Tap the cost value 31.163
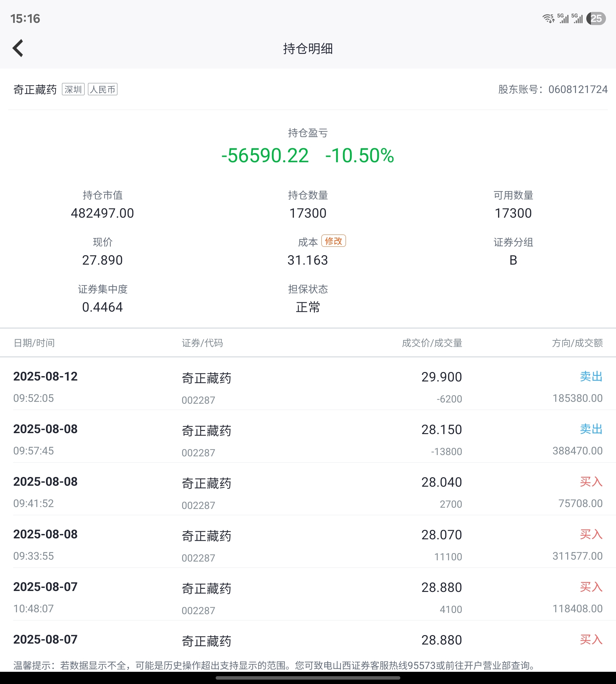 pyautogui.click(x=308, y=260)
